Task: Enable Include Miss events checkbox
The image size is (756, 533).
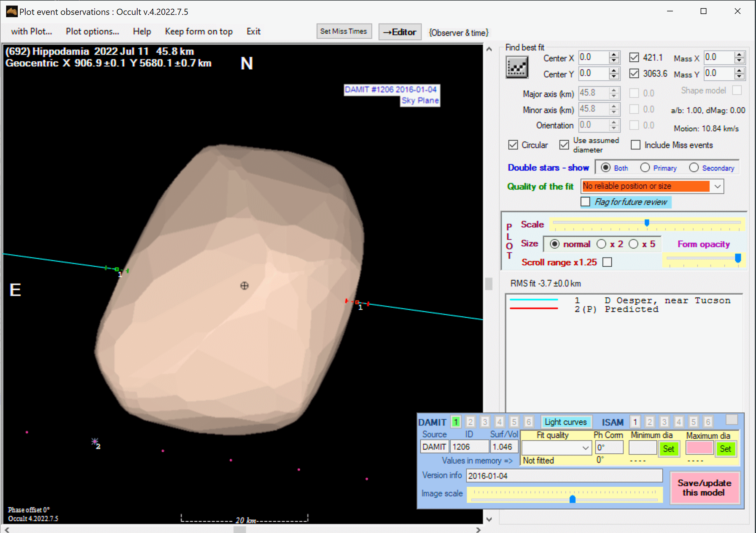Action: (636, 145)
